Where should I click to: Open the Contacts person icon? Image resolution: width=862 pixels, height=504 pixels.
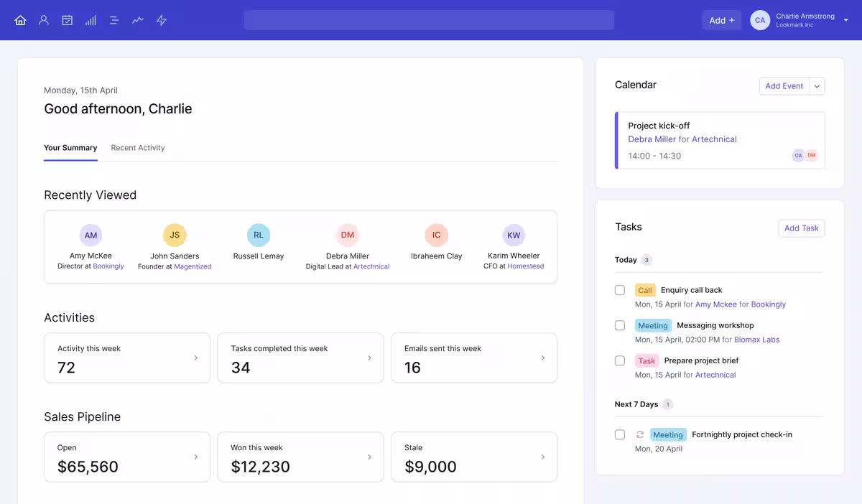pyautogui.click(x=44, y=20)
